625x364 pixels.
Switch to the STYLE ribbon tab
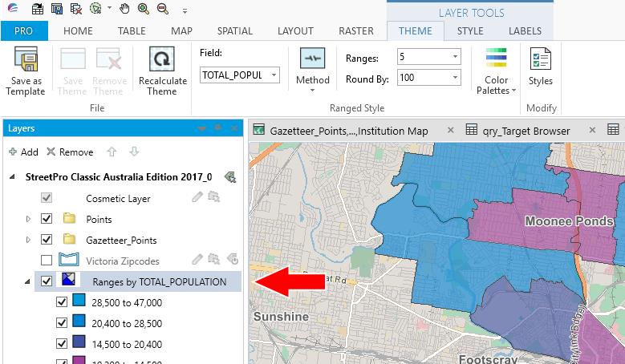[470, 31]
